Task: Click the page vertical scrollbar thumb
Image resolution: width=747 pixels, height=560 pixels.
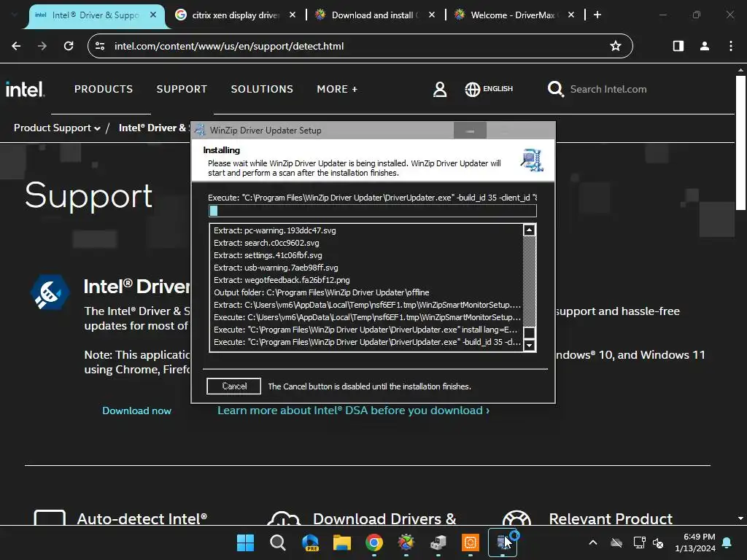Action: pyautogui.click(x=740, y=143)
